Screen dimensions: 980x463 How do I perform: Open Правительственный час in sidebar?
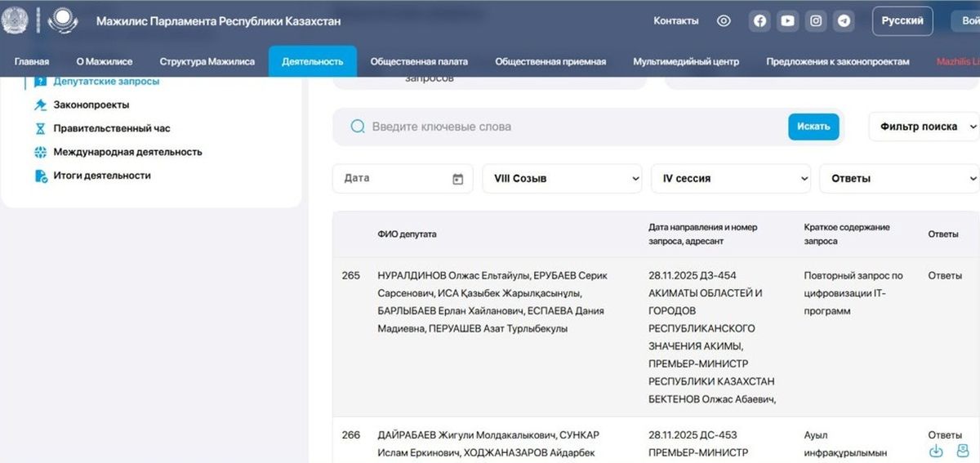pyautogui.click(x=112, y=129)
